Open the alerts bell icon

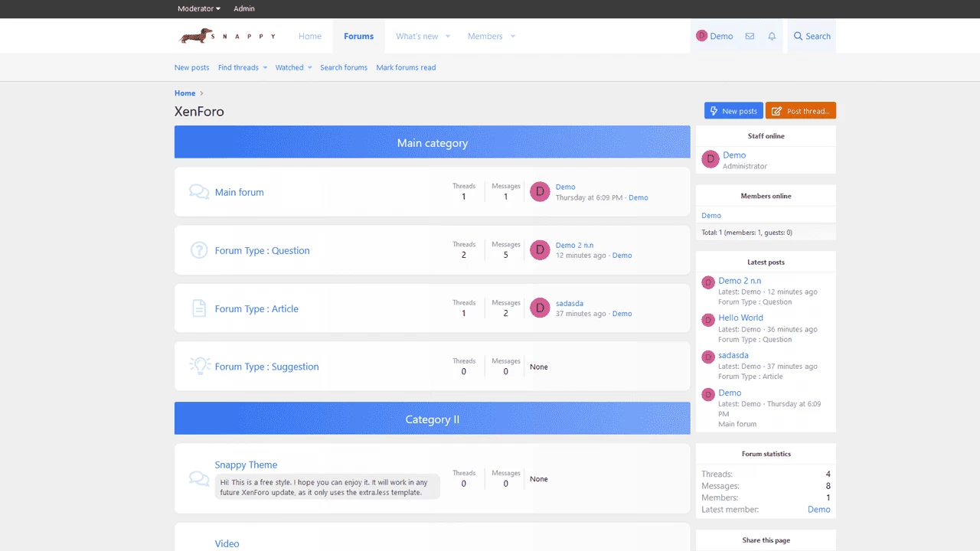coord(772,36)
